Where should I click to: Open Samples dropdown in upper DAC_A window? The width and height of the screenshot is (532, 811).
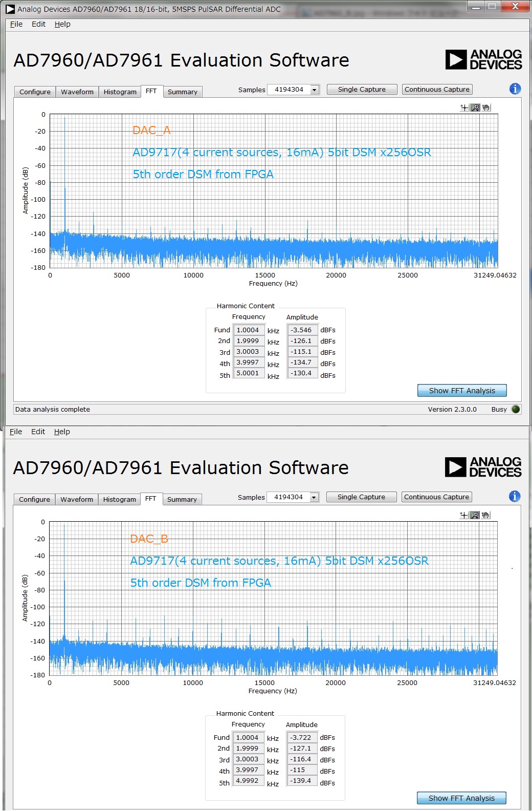315,90
